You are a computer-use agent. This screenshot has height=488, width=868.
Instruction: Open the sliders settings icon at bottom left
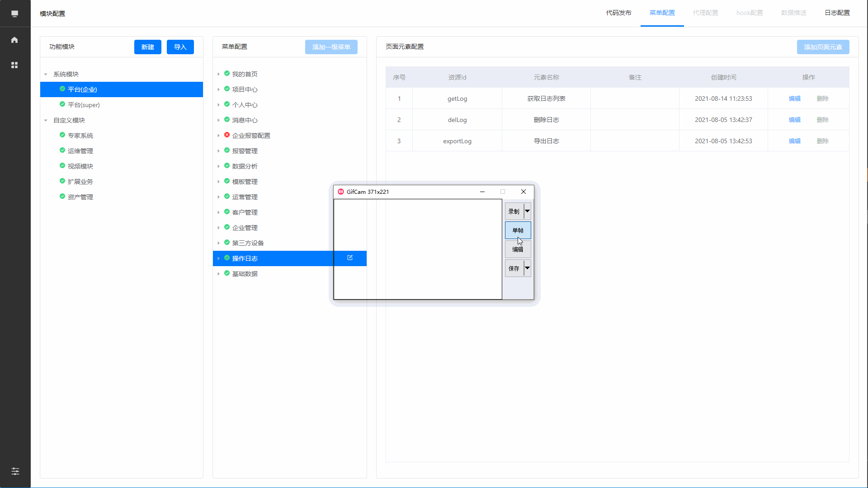(15, 471)
